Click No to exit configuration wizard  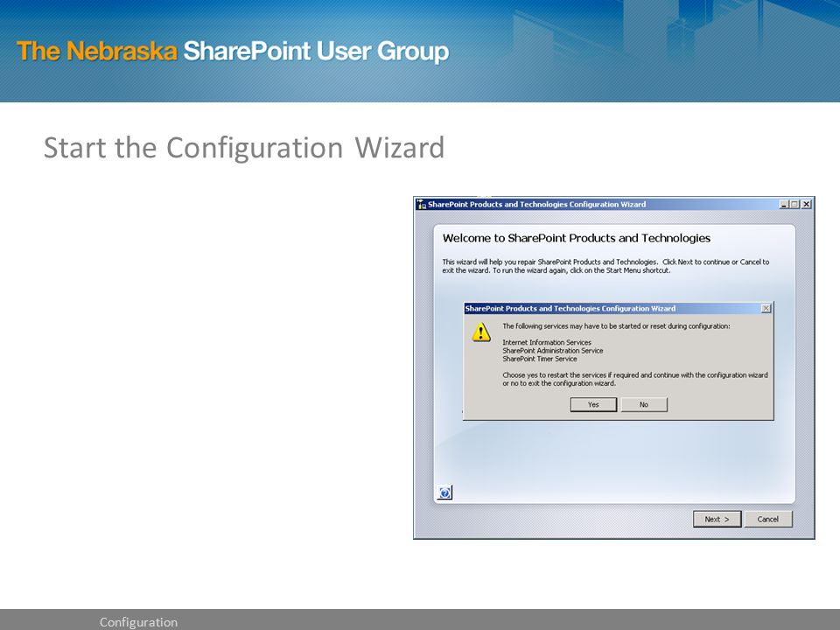(x=644, y=404)
